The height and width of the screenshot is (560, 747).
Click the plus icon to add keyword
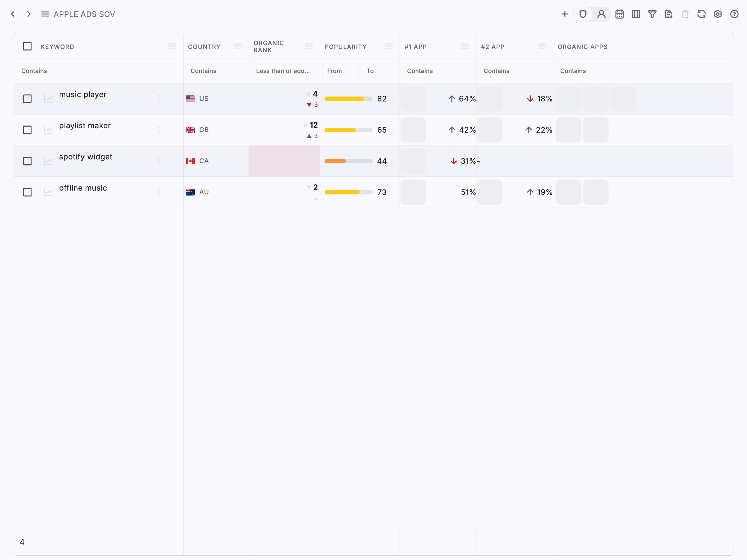(x=565, y=14)
